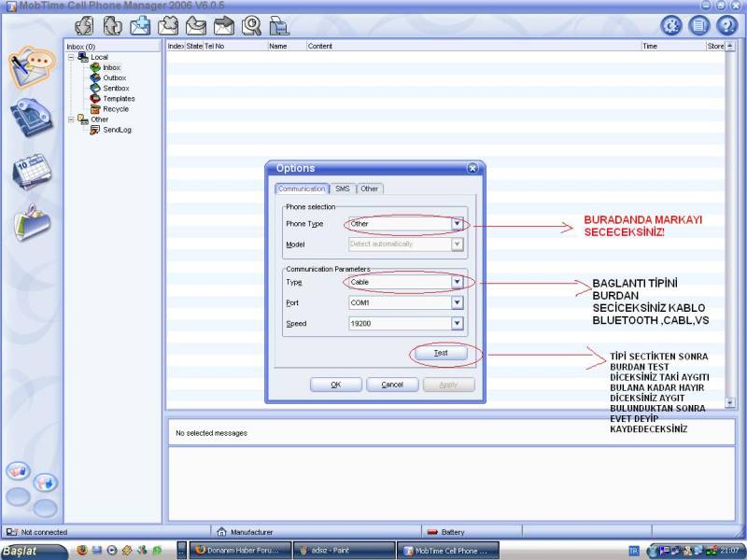Open the Port dropdown showing COM1
Viewport: 747px width, 560px height.
click(457, 302)
